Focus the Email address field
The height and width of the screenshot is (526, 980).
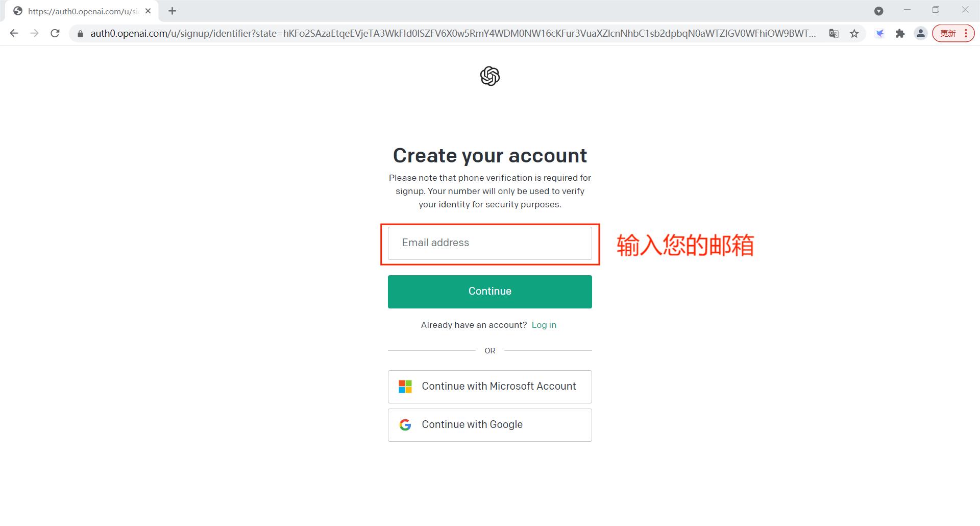pos(490,243)
